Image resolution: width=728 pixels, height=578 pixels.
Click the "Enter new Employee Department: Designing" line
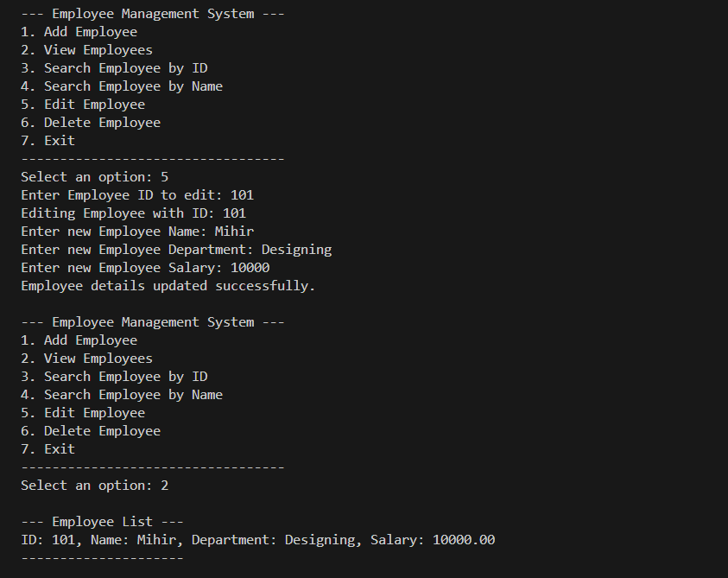176,250
